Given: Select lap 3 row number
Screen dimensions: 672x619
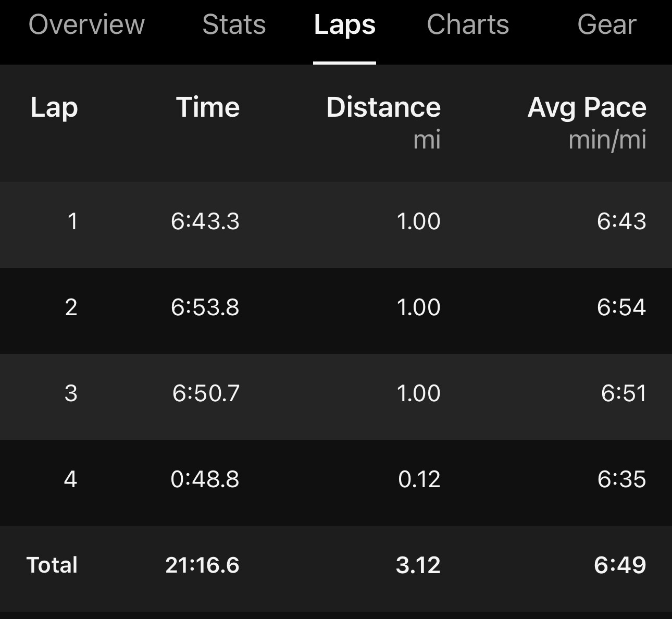Looking at the screenshot, I should 71,393.
